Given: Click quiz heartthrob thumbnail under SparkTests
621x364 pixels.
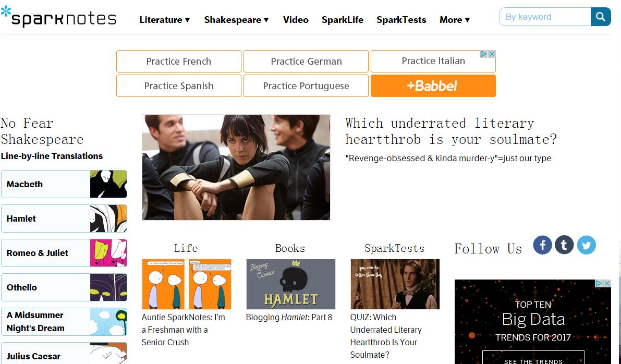Looking at the screenshot, I should (x=395, y=284).
